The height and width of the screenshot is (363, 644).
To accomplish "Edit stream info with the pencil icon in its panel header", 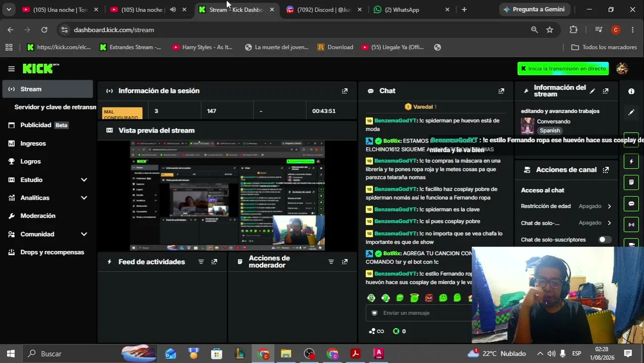I will [593, 91].
